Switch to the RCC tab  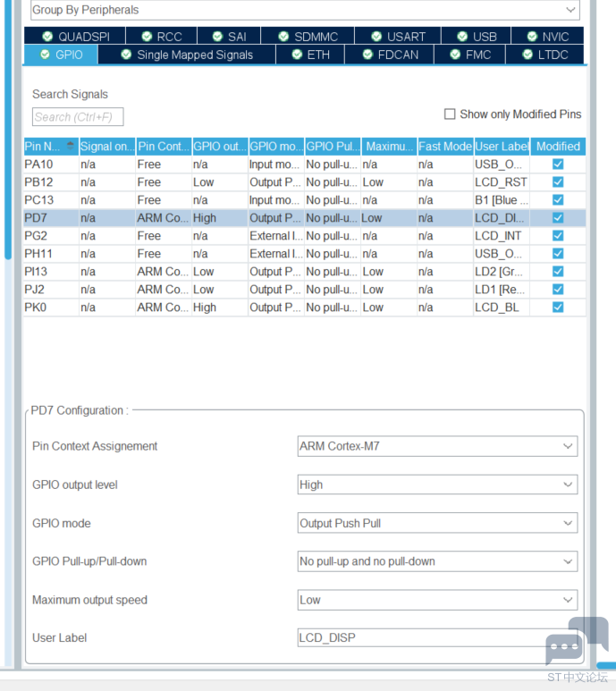coord(162,36)
